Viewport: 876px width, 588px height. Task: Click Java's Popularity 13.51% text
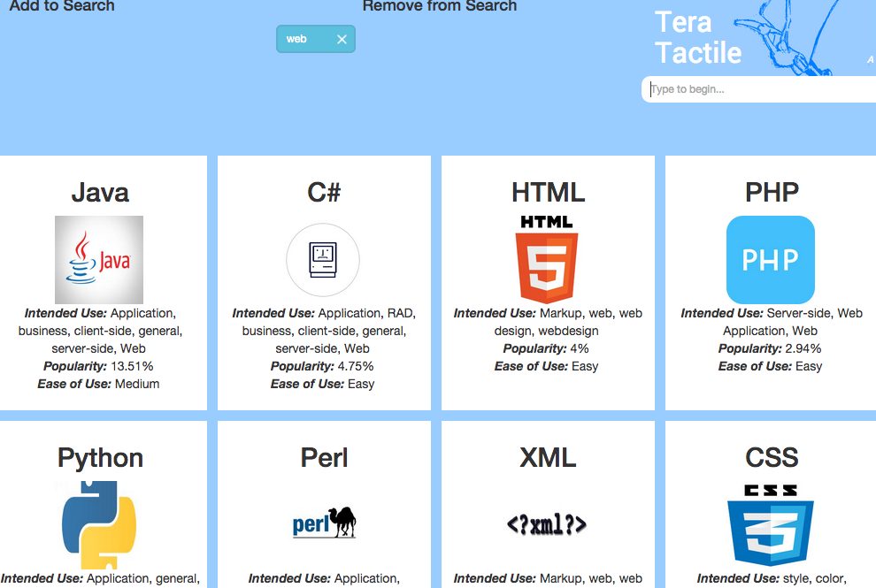tap(98, 366)
